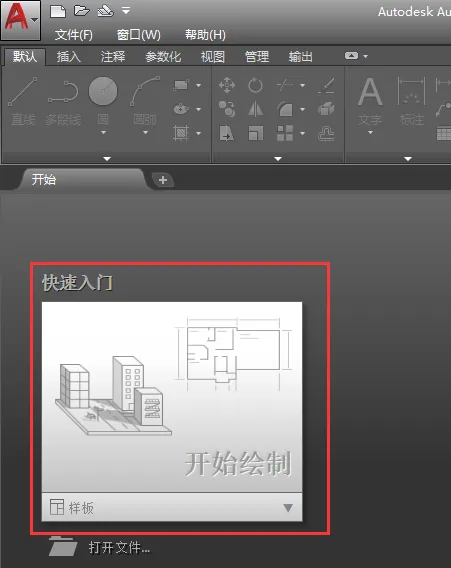This screenshot has height=568, width=451.
Task: Click the 打开文件... link
Action: (120, 547)
